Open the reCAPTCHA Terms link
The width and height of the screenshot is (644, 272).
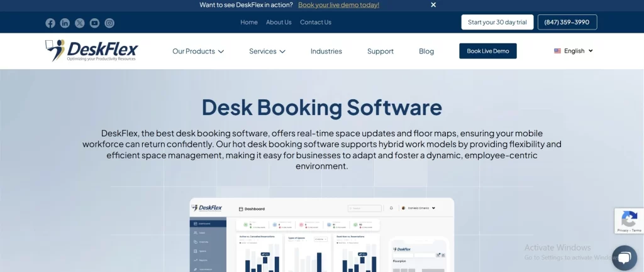pyautogui.click(x=636, y=231)
